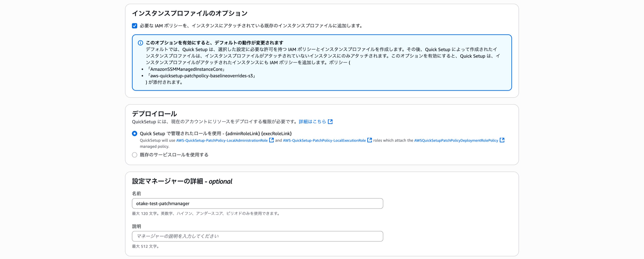Open AWS-QuickSetup-PatchPolicy-LocalExecutionRole link
The height and width of the screenshot is (259, 644).
[324, 140]
